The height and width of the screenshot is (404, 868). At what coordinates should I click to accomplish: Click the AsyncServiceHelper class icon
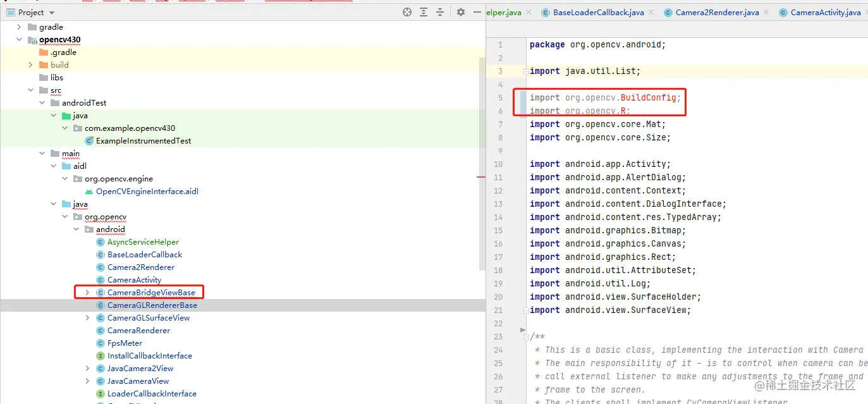101,242
